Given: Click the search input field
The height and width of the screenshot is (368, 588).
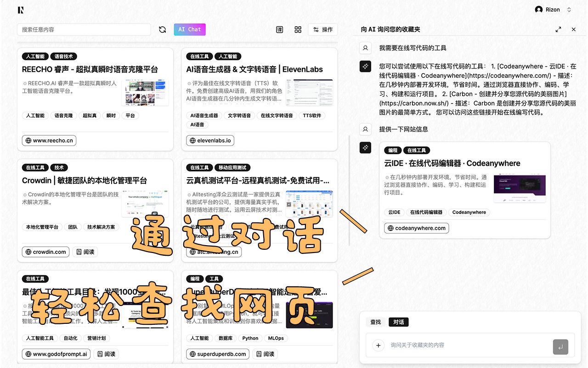Looking at the screenshot, I should 84,29.
